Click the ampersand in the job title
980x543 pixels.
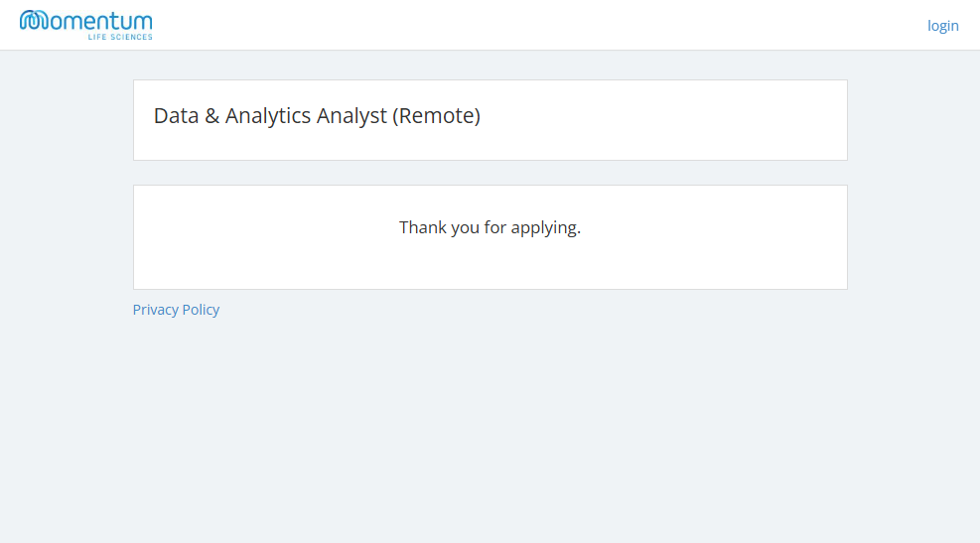point(212,116)
